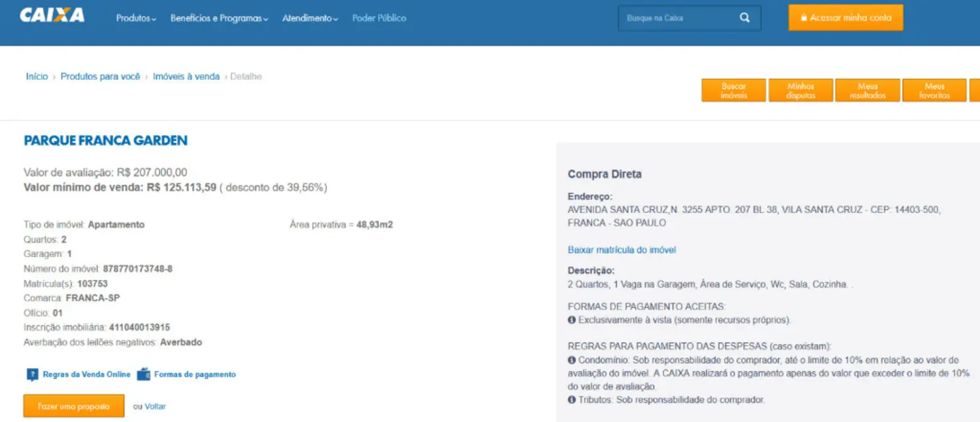
Task: Click the Voltar link
Action: tap(155, 406)
